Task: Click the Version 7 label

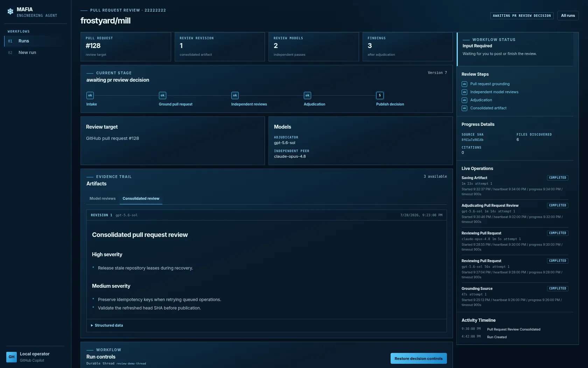Action: [437, 73]
